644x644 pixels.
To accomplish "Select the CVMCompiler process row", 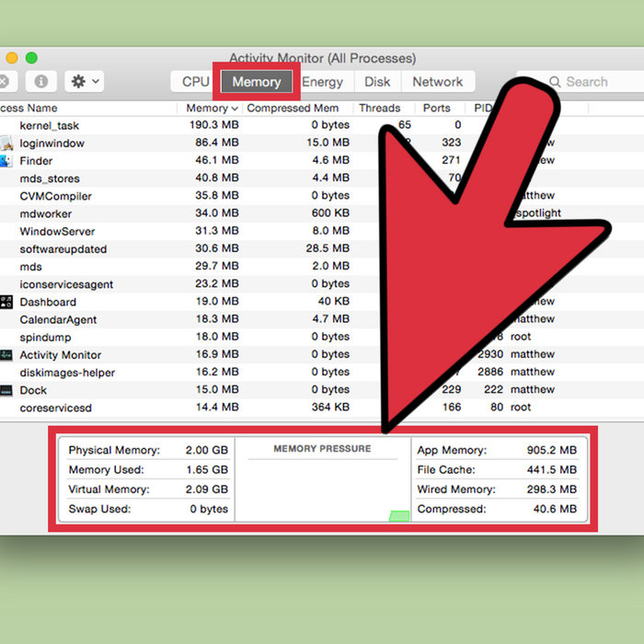I will tap(322, 196).
